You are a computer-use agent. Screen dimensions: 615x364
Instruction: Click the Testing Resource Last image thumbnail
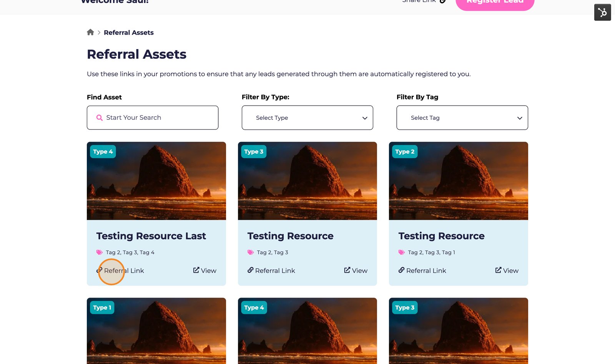click(x=156, y=180)
